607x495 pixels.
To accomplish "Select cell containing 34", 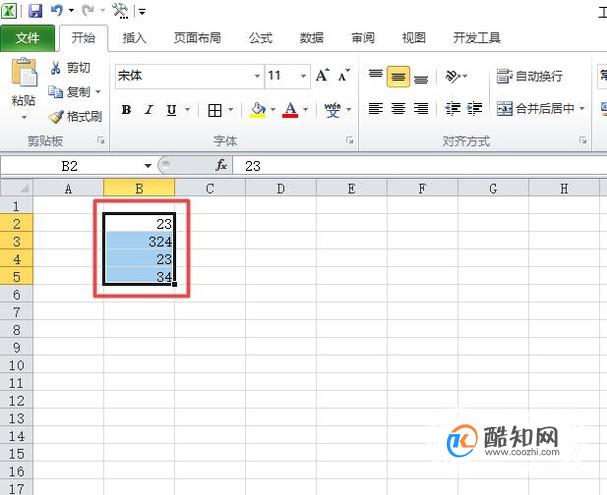I will click(x=139, y=276).
